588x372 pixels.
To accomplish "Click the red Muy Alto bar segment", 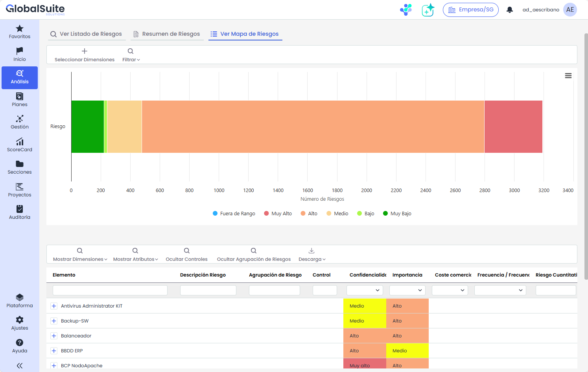I will 513,126.
